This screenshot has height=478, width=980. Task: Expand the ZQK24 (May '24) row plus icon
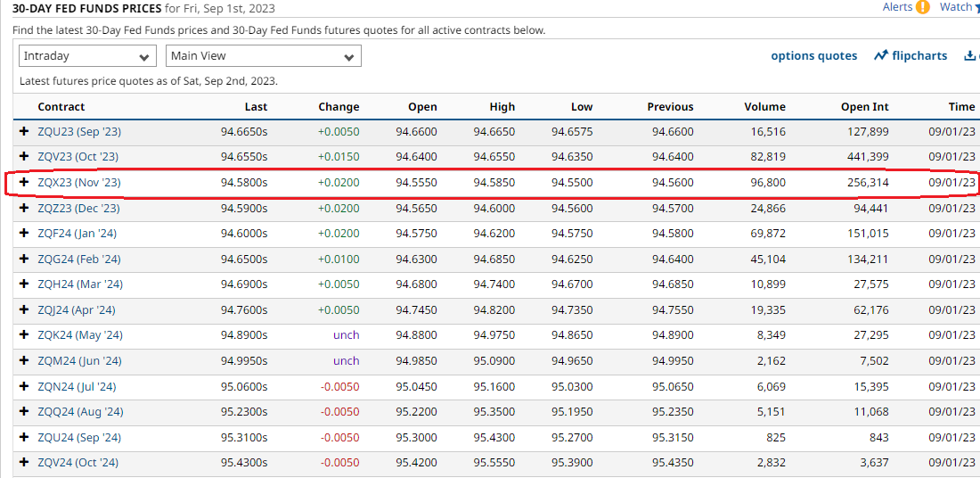click(24, 335)
